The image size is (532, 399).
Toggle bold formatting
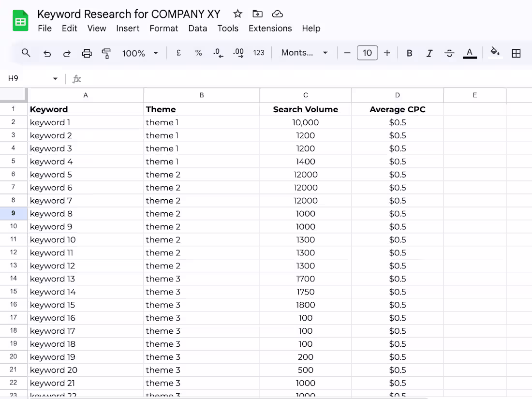coord(409,53)
